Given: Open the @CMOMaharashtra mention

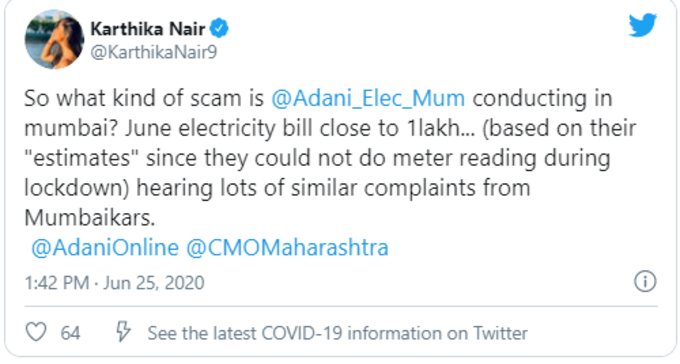Looking at the screenshot, I should coord(287,248).
